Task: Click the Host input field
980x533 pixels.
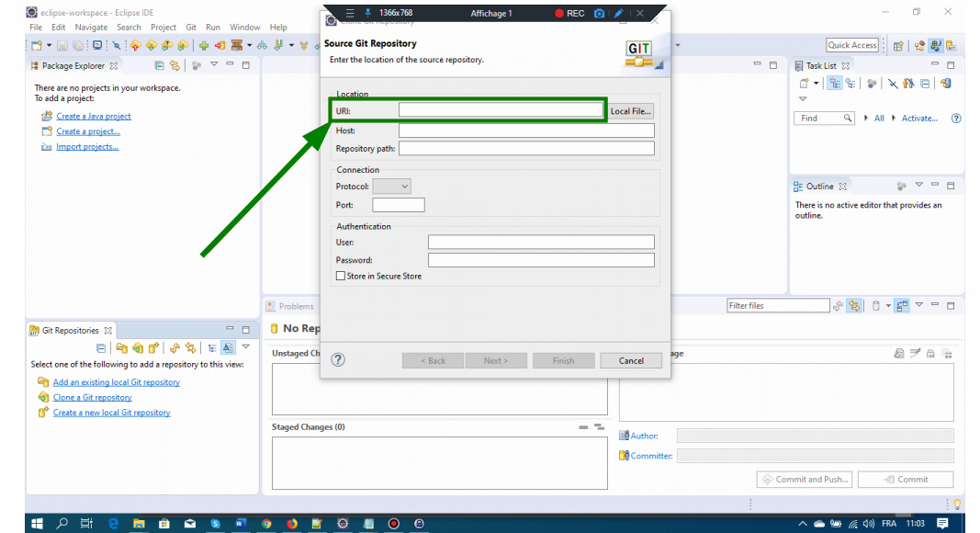Action: pos(527,130)
